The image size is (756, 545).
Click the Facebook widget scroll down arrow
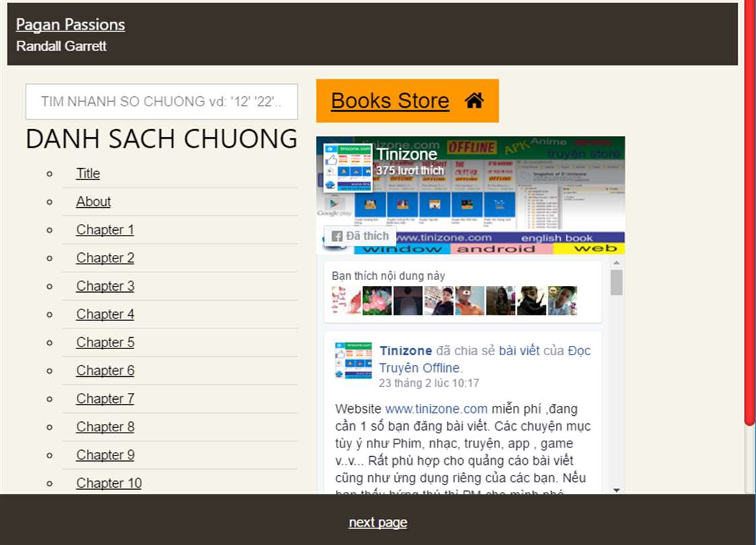pyautogui.click(x=616, y=490)
